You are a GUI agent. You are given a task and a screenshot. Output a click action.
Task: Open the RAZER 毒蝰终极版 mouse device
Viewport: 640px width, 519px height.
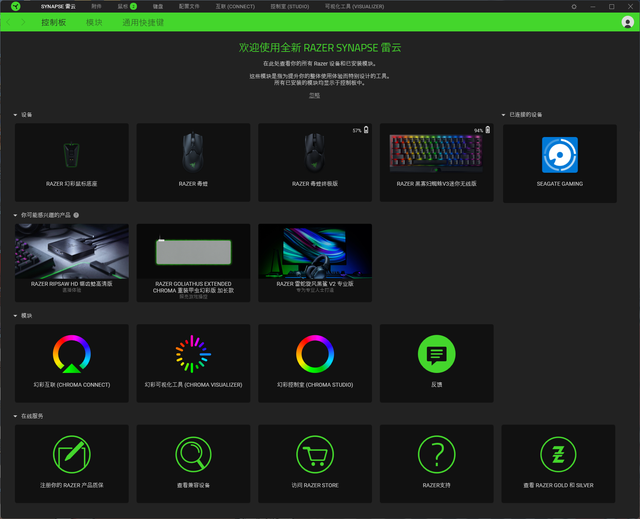(315, 162)
